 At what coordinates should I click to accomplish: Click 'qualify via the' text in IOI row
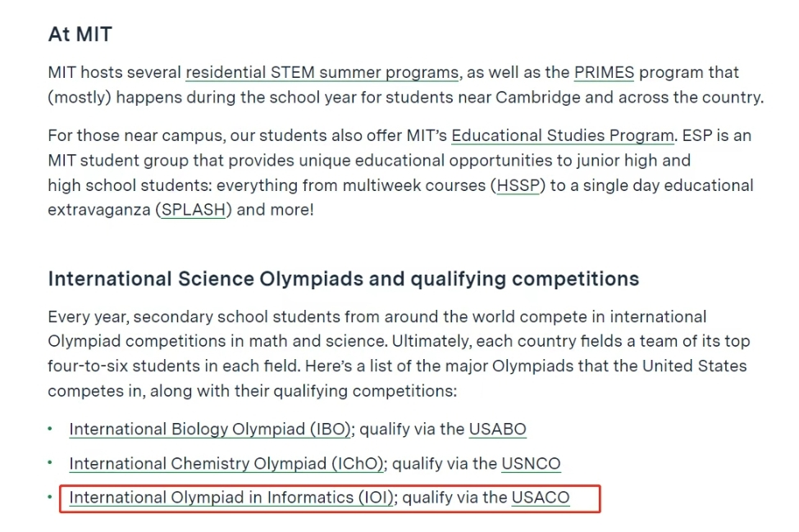[454, 498]
